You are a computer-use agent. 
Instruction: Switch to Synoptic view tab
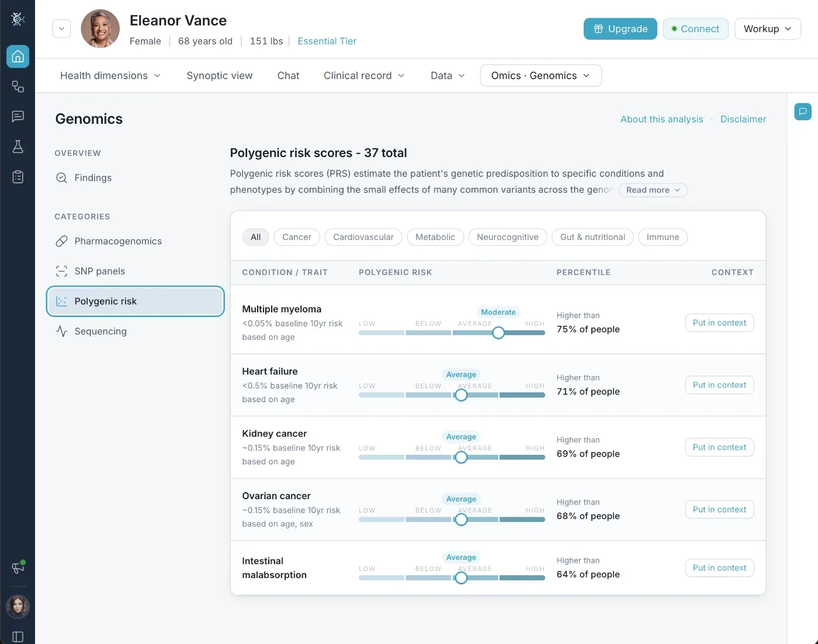(x=219, y=75)
